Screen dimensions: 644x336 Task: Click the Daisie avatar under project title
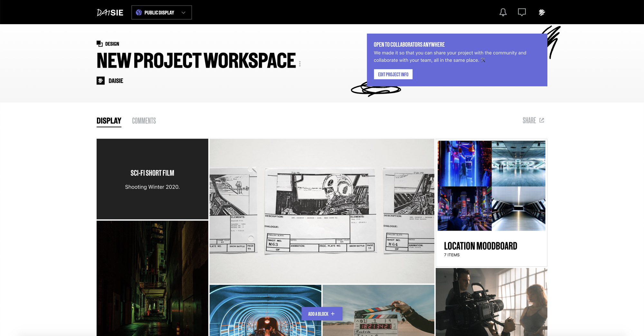[x=100, y=81]
